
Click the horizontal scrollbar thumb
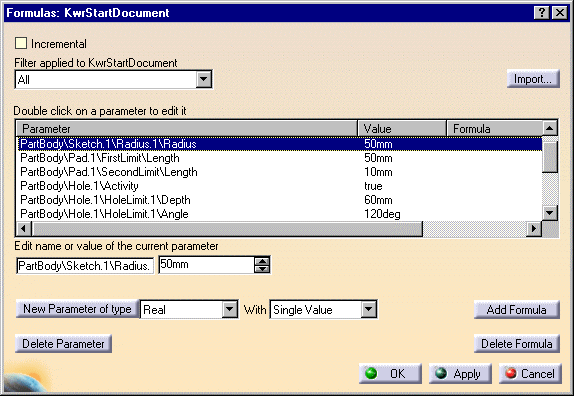click(x=227, y=229)
